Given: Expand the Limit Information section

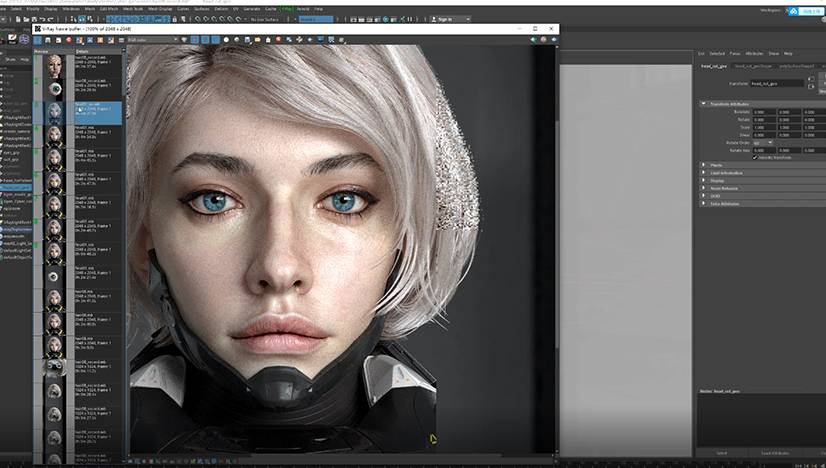Looking at the screenshot, I should (703, 173).
